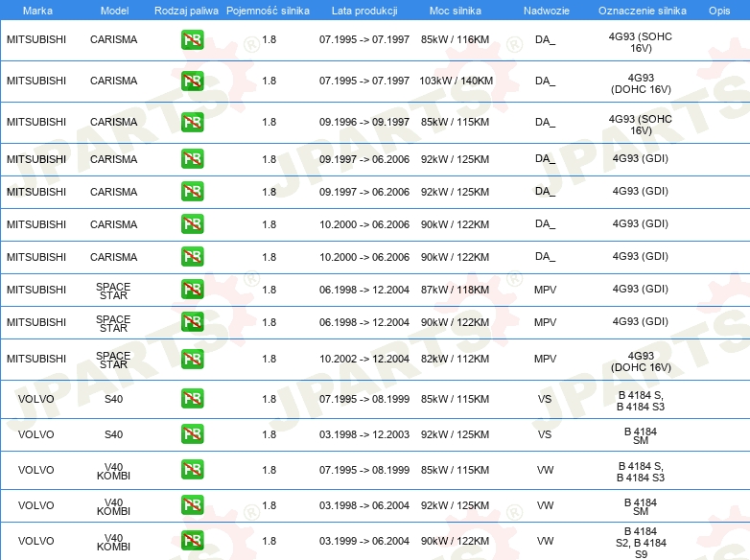Screen dimensions: 750x560
Task: Click fuel icon for V40 Kombi 85kW / 115KM row
Action: [192, 470]
